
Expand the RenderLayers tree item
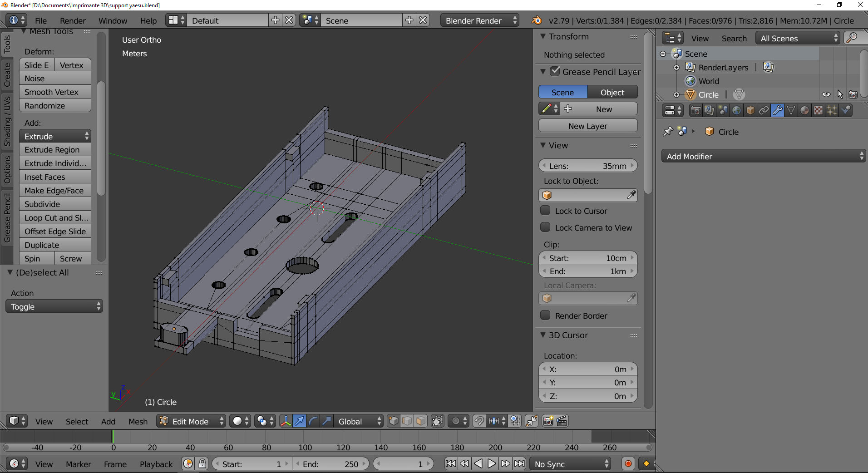click(x=676, y=68)
